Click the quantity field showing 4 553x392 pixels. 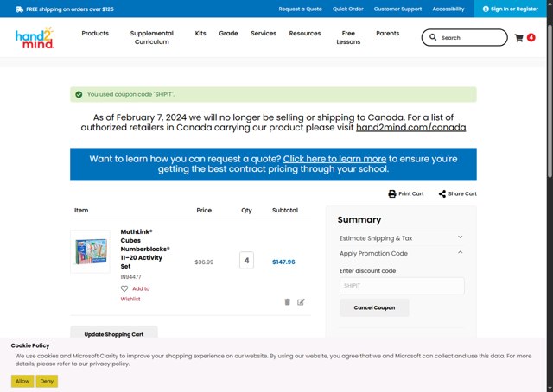click(x=246, y=261)
